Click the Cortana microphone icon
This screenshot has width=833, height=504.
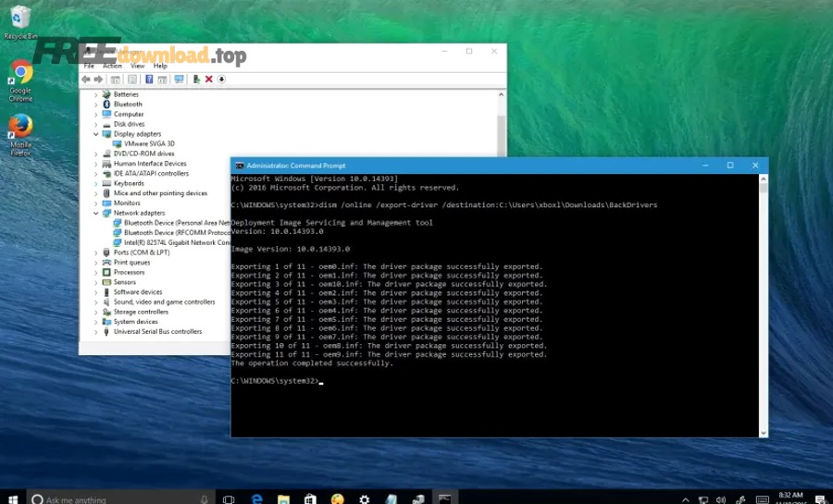pyautogui.click(x=205, y=499)
